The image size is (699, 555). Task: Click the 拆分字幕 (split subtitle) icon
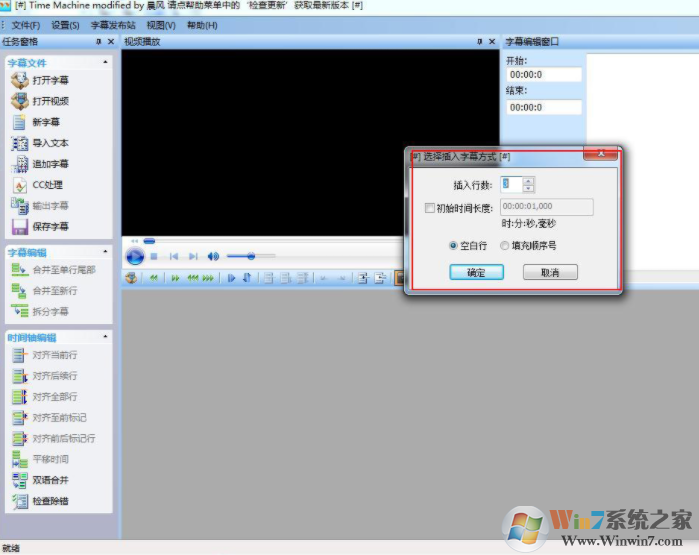[19, 311]
